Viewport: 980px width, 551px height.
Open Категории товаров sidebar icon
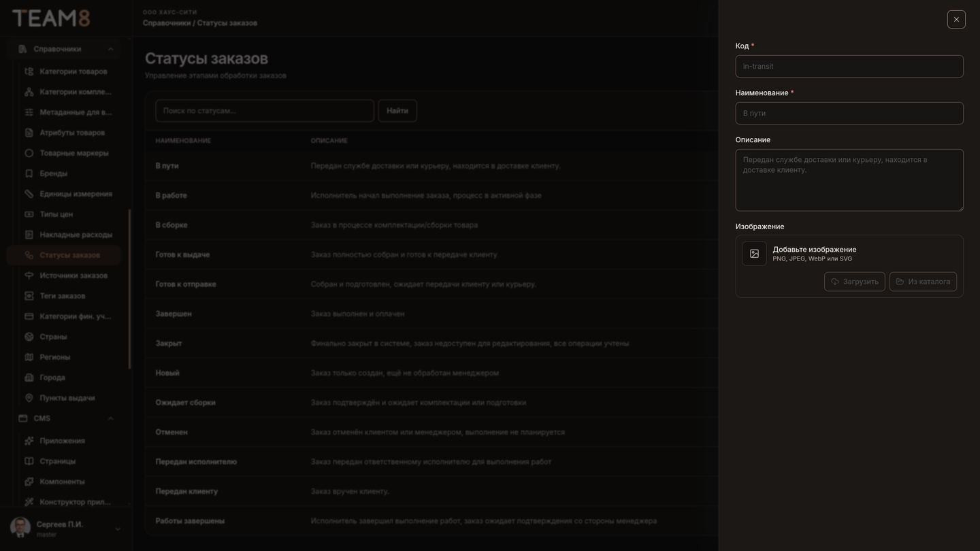(29, 71)
